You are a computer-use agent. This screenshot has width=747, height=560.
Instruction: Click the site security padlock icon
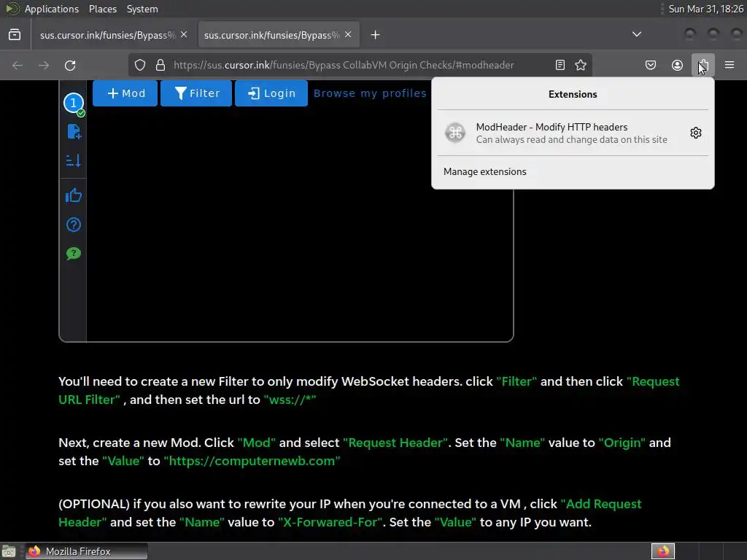click(160, 65)
